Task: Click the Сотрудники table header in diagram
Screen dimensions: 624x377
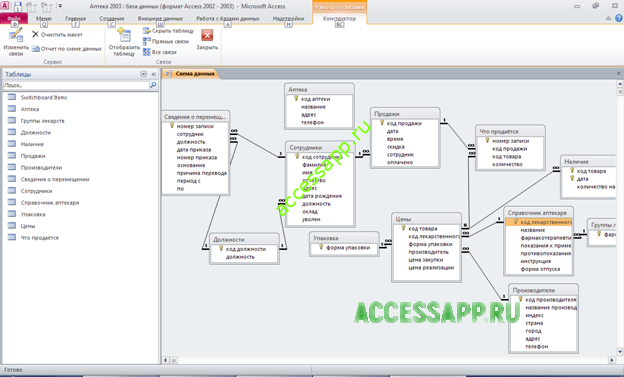Action: 320,147
